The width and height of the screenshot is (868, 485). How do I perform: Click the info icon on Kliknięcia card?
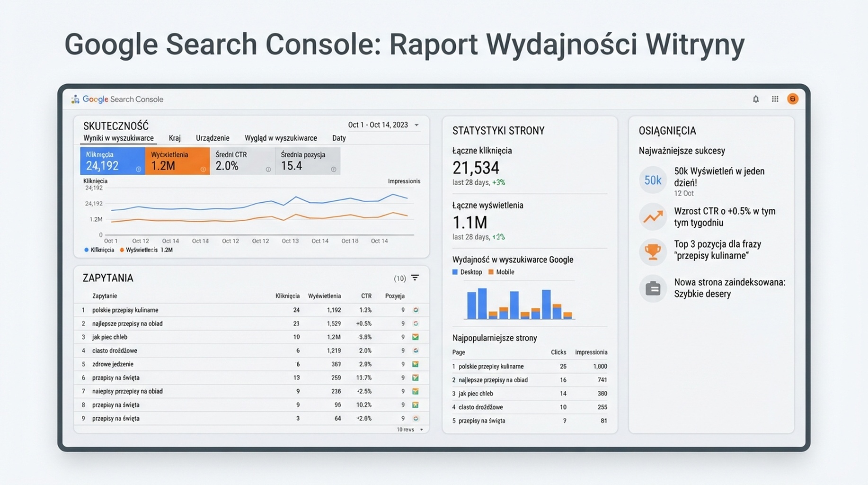[x=139, y=169]
